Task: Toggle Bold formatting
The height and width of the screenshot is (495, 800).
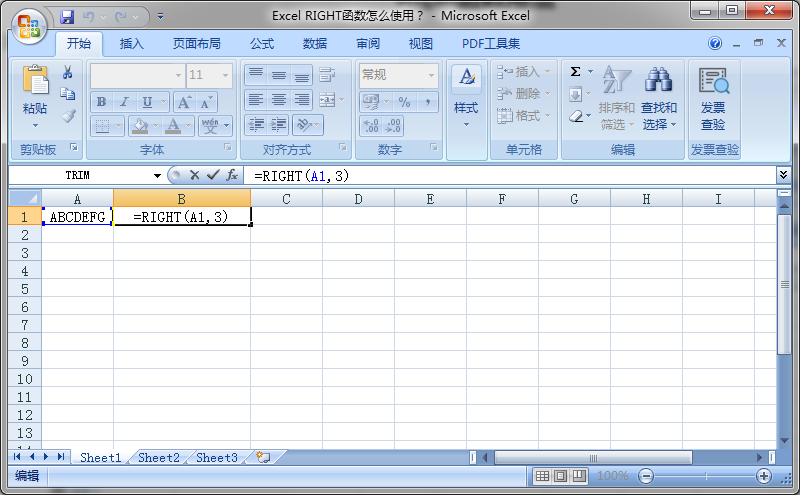Action: point(102,102)
